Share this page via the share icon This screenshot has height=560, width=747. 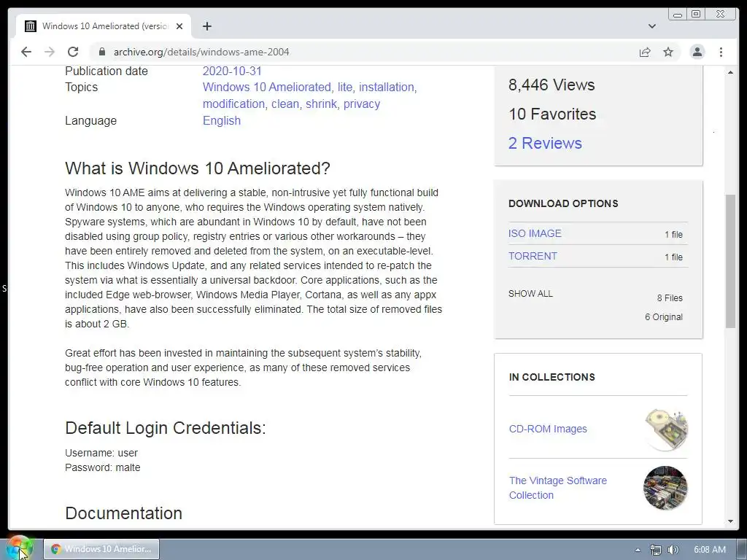[645, 52]
